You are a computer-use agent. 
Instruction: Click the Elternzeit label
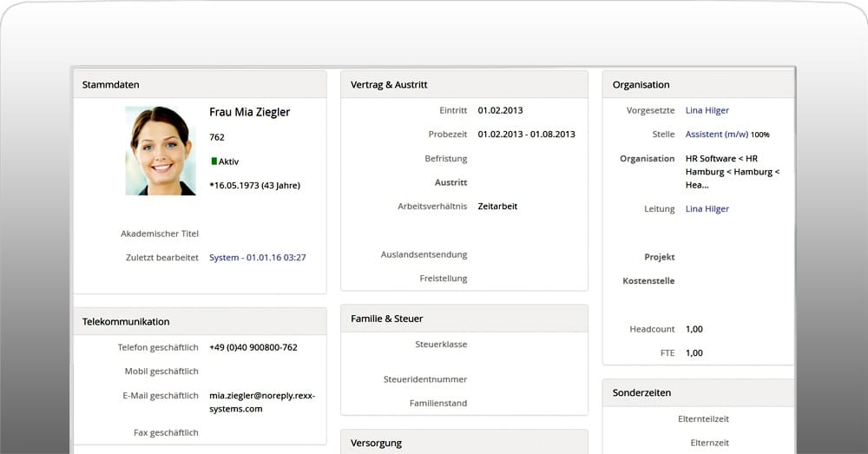click(710, 443)
